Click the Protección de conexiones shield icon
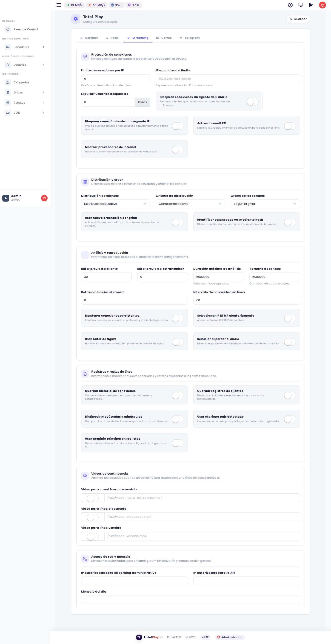Image resolution: width=331 pixels, height=644 pixels. click(x=85, y=56)
